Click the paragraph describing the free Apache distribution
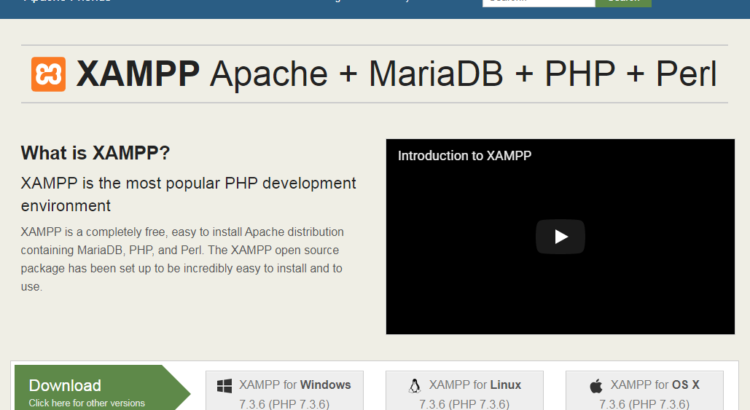The image size is (750, 410). 182,259
